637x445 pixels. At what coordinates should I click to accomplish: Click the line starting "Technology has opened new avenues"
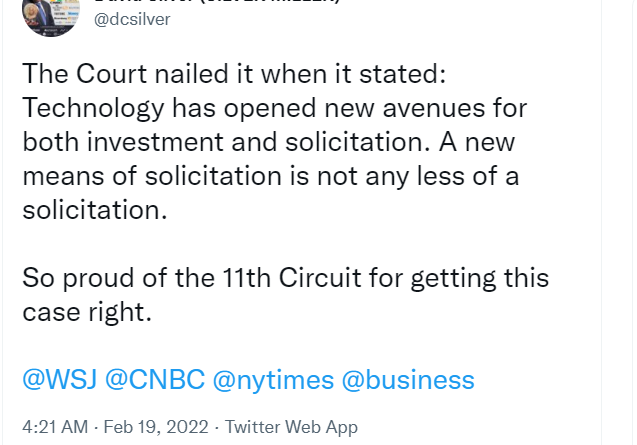point(274,107)
